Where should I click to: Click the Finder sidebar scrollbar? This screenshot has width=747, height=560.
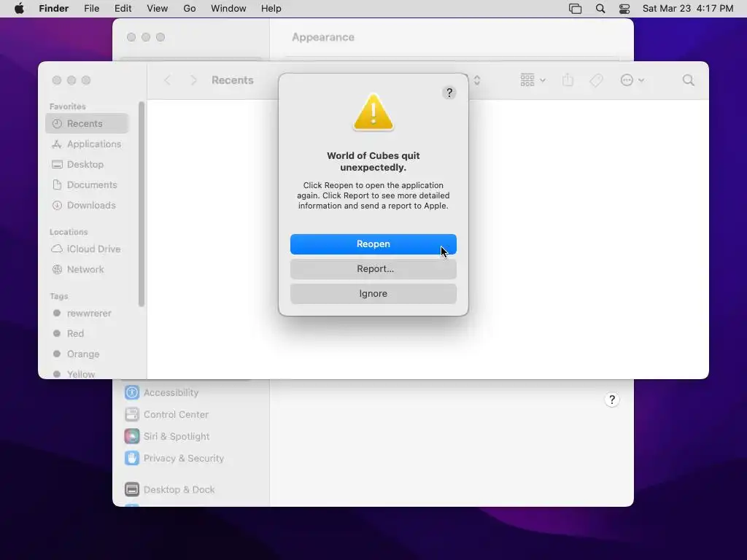(x=141, y=204)
